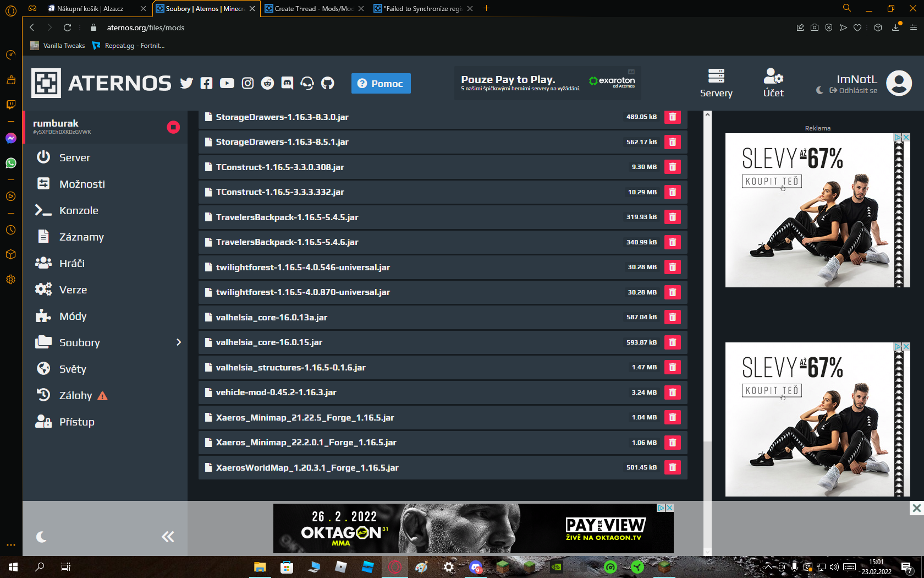Open Repeat.gg bookmark
This screenshot has height=578, width=924.
tap(129, 46)
